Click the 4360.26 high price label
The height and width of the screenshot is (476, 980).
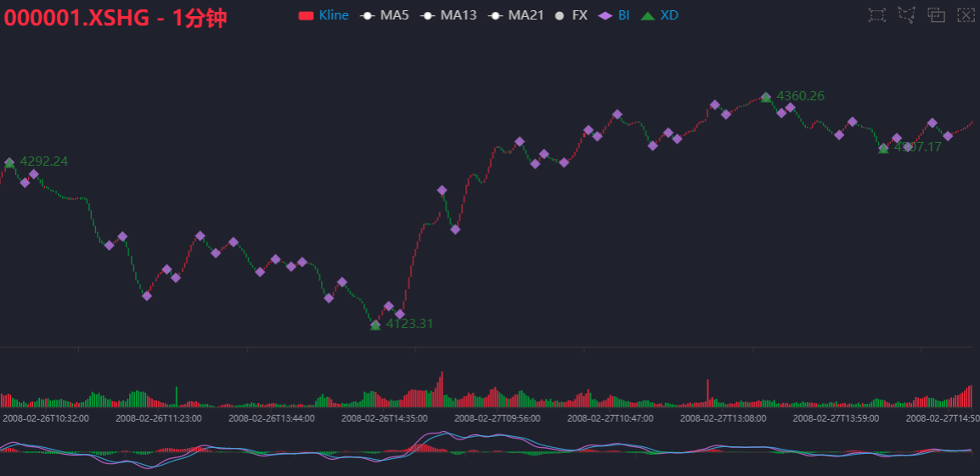coord(801,96)
